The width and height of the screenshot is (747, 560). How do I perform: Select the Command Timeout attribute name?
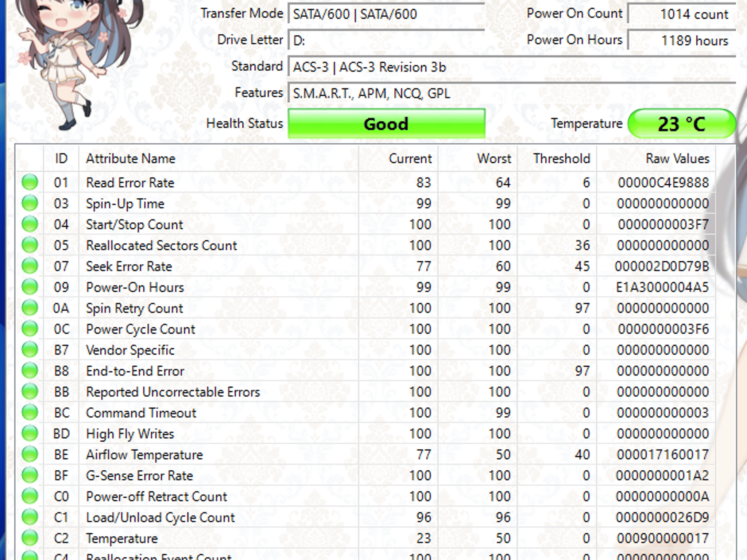pyautogui.click(x=141, y=413)
